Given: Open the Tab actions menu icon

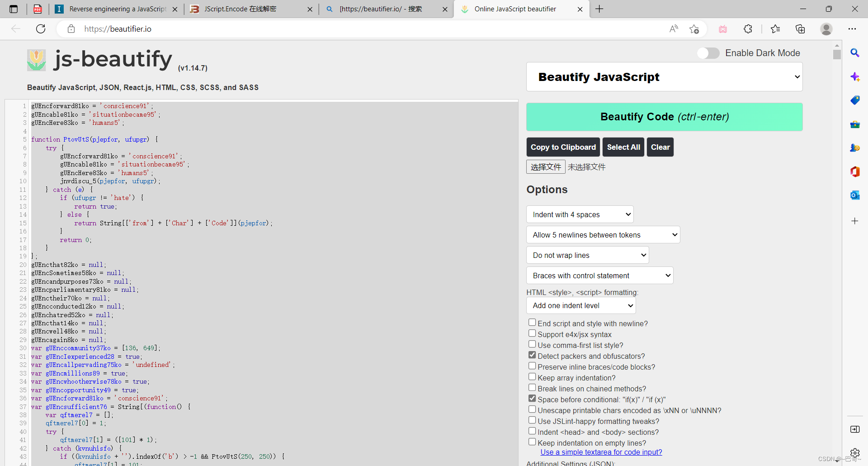Looking at the screenshot, I should 14,9.
